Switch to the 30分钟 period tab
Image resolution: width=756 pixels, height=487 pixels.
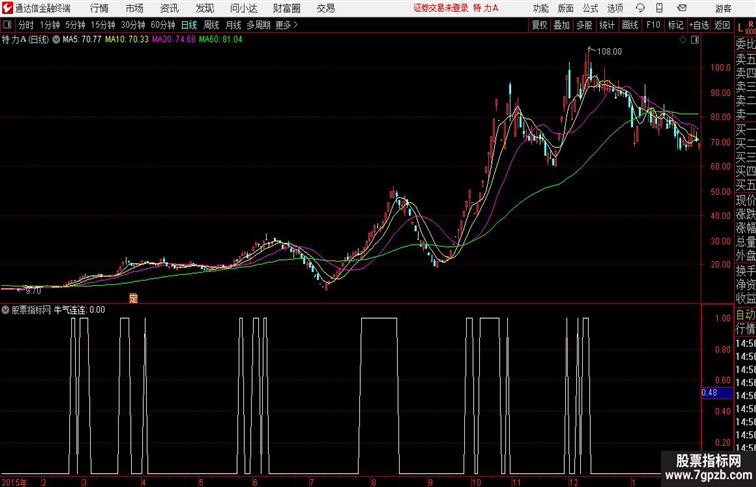pos(133,25)
